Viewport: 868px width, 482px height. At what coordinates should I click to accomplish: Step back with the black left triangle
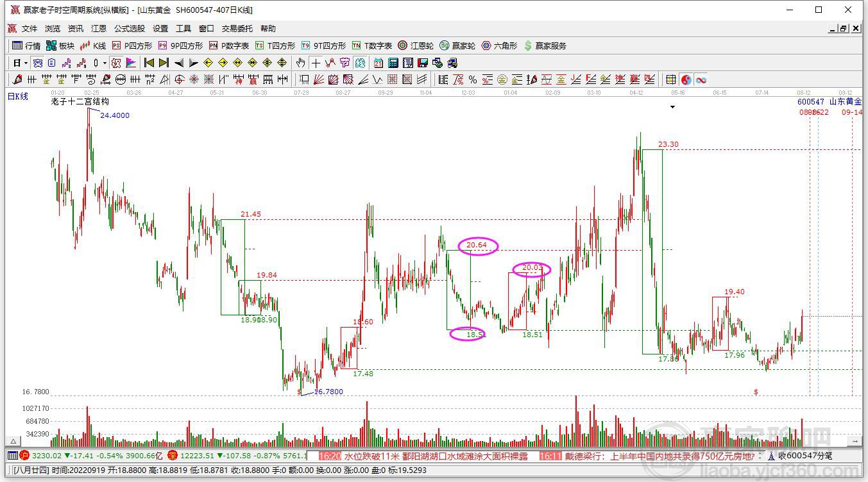[x=179, y=63]
